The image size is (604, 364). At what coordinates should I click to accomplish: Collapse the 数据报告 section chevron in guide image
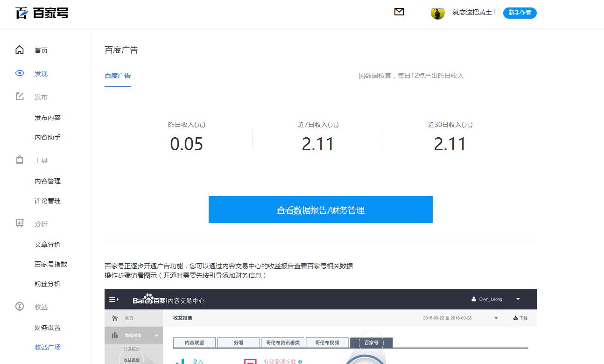point(155,336)
